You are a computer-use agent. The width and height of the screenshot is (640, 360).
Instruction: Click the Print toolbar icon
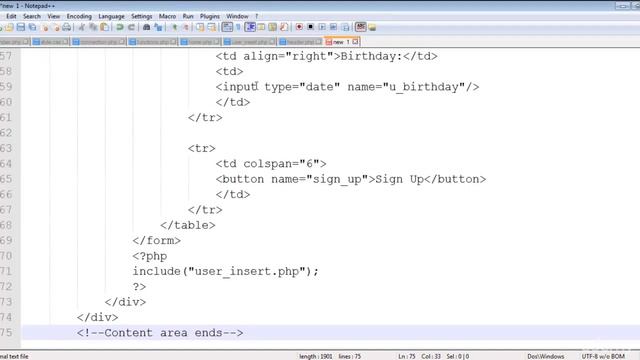tap(67, 27)
